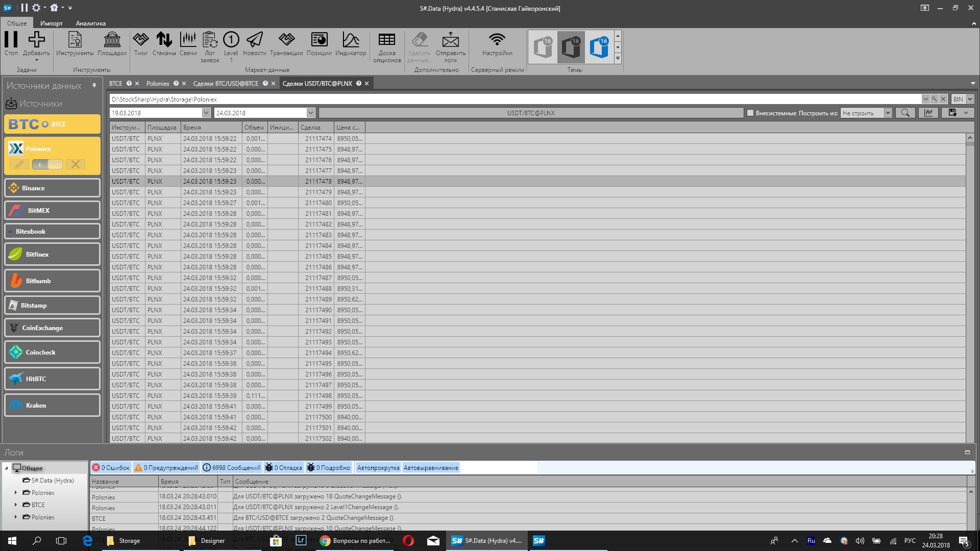Open Level 1 market data
The height and width of the screenshot is (551, 980).
point(231,47)
